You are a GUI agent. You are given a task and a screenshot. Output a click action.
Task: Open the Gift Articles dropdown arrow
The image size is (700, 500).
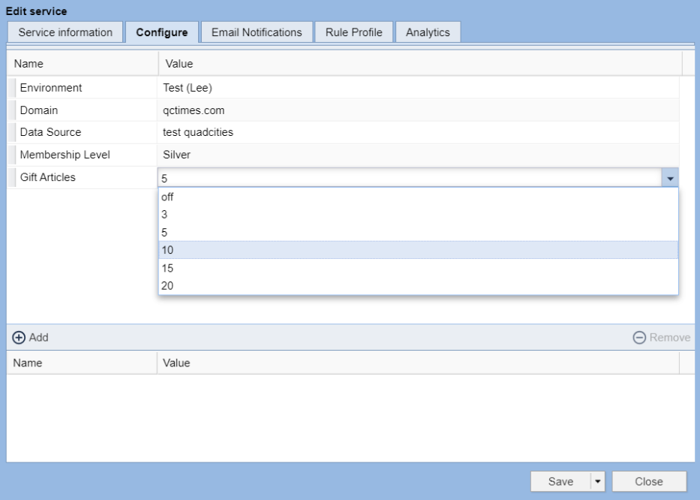[670, 178]
